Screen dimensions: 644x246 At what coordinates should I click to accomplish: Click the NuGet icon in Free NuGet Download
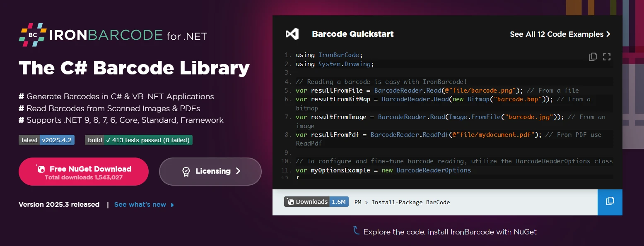(x=41, y=169)
